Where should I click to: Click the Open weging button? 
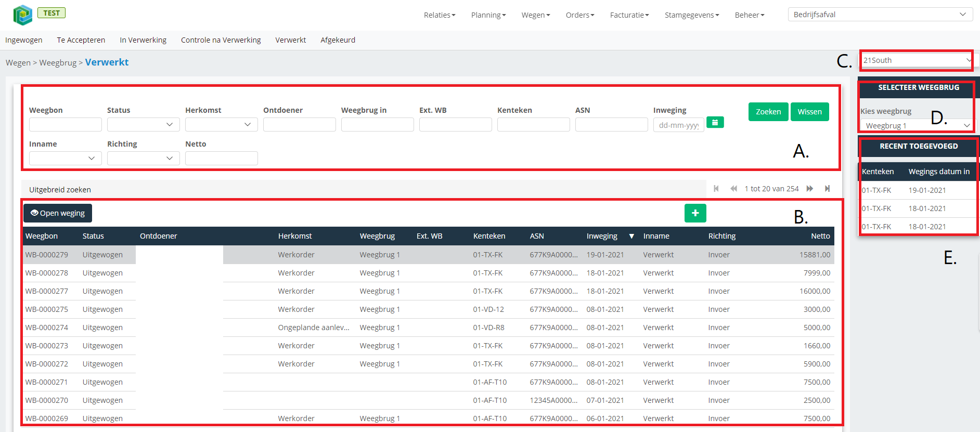(58, 213)
